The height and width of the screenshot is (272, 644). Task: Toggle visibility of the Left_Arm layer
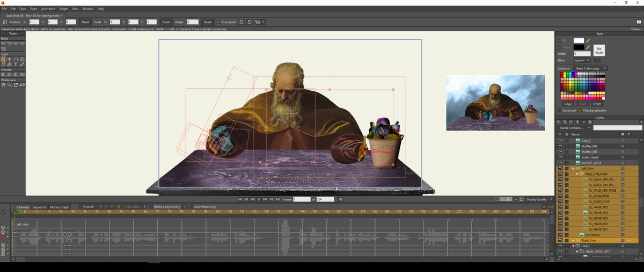pyautogui.click(x=560, y=168)
